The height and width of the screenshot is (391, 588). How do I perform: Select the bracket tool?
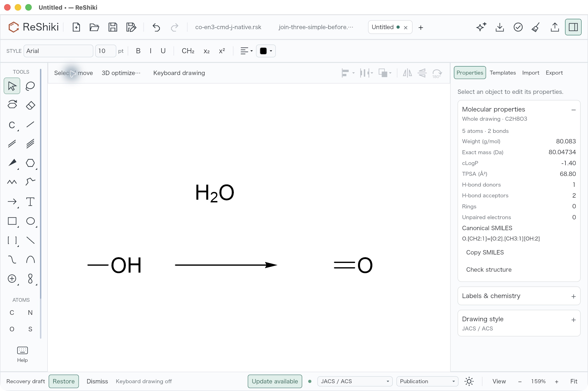[x=12, y=240]
